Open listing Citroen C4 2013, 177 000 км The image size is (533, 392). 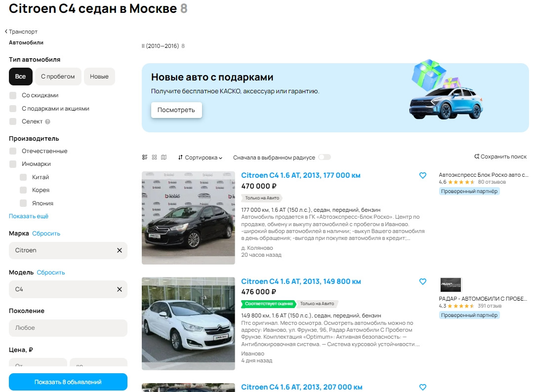click(301, 175)
